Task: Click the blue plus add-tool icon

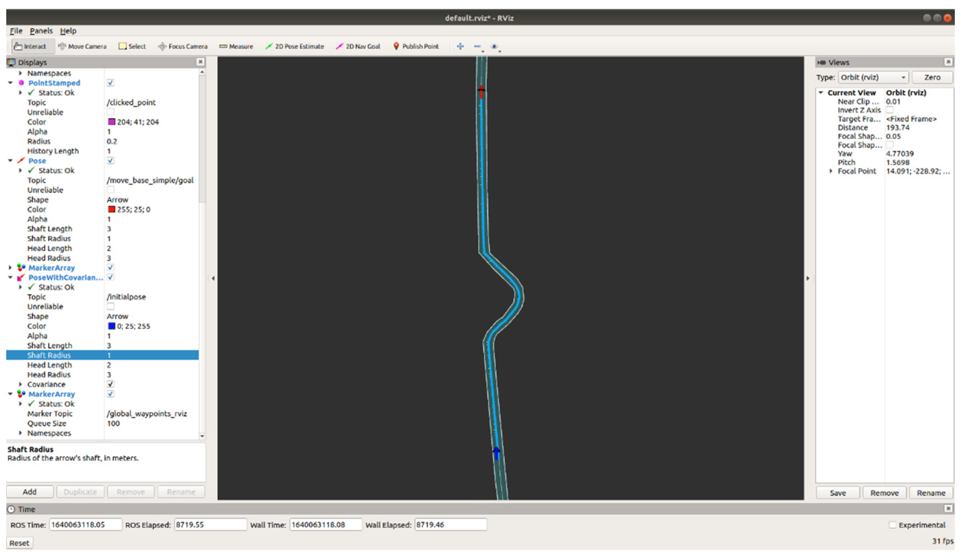Action: [x=460, y=46]
